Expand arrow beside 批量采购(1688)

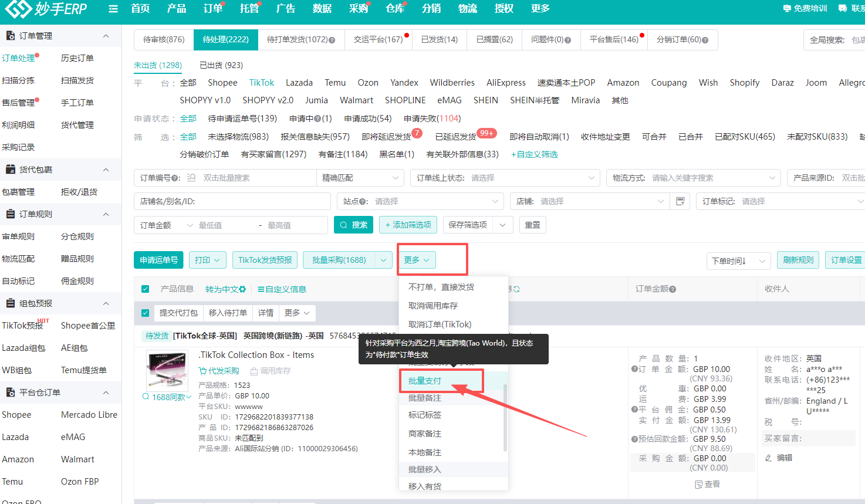point(384,260)
